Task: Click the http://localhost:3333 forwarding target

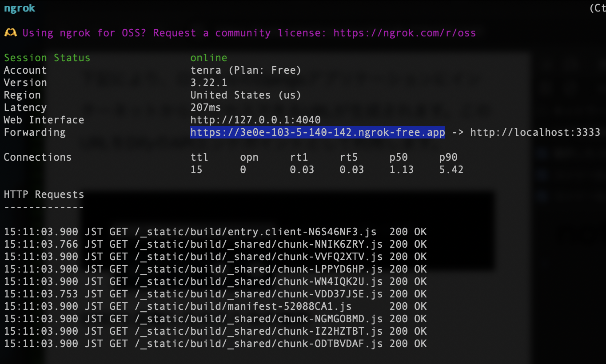Action: coord(535,132)
